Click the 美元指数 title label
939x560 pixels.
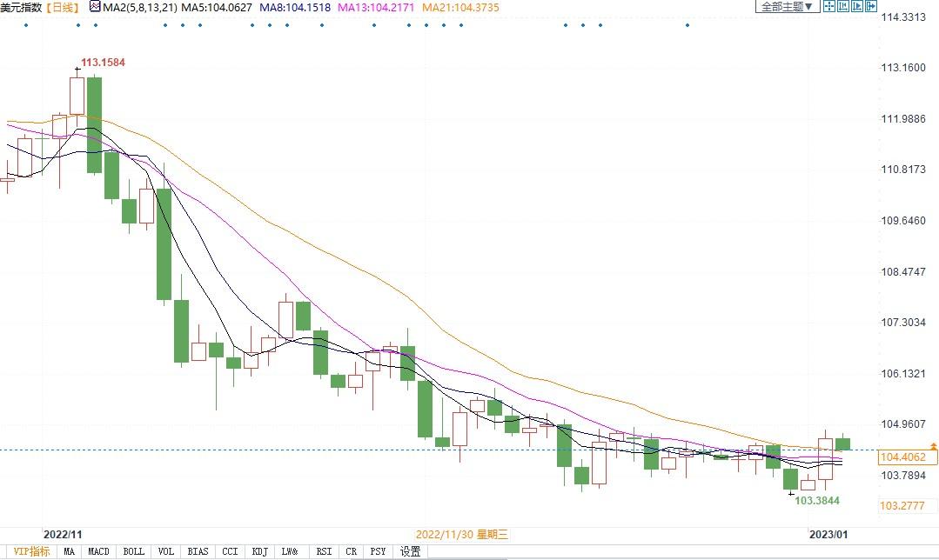(x=21, y=7)
